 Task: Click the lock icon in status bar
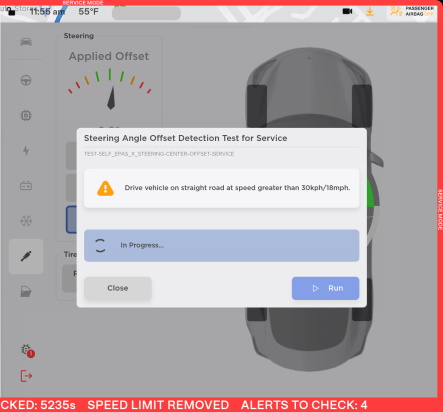click(x=11, y=12)
